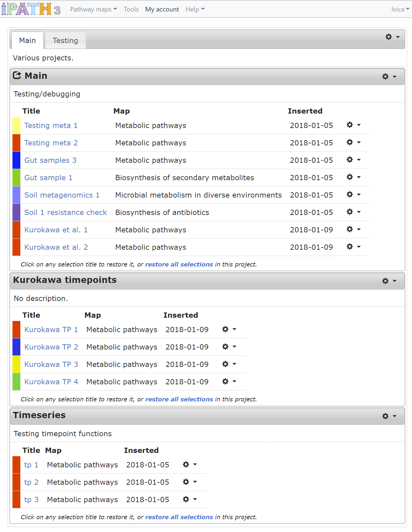This screenshot has height=532, width=412.
Task: Open gear settings for Testing meta 1
Action: coord(353,125)
